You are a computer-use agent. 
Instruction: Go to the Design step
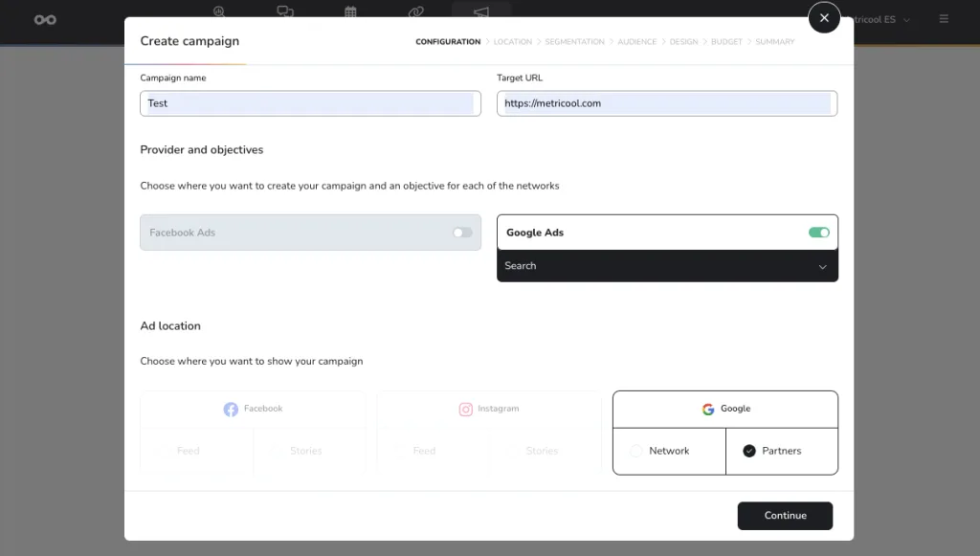(x=683, y=42)
